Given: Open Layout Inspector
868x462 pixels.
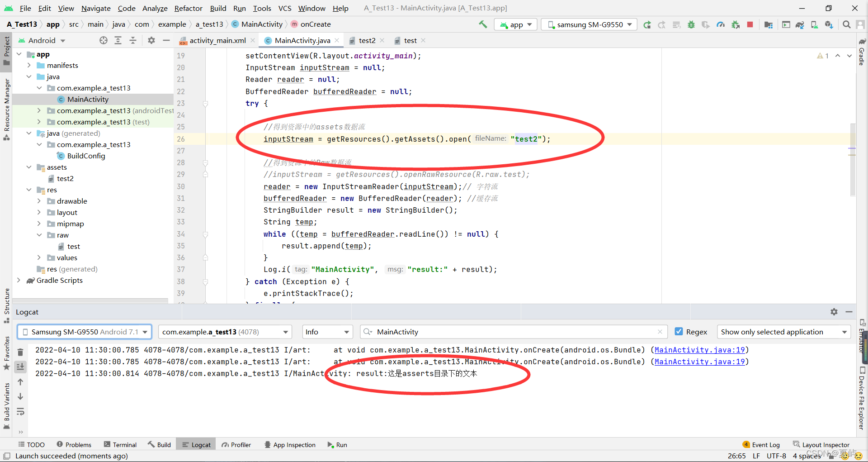Looking at the screenshot, I should (x=821, y=445).
